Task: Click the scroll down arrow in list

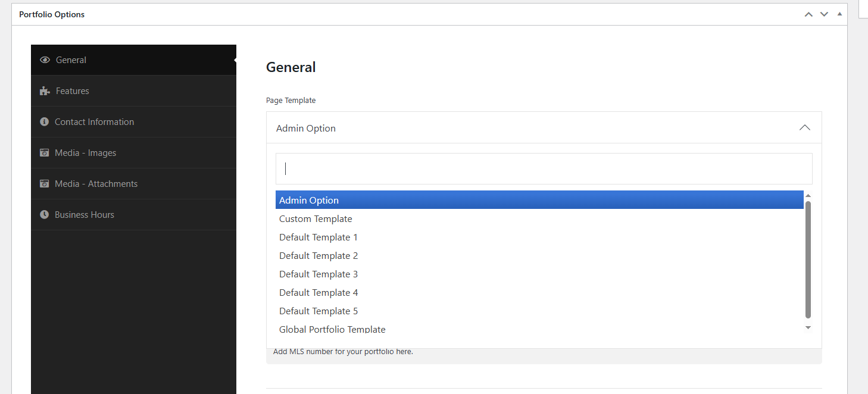Action: click(x=808, y=328)
